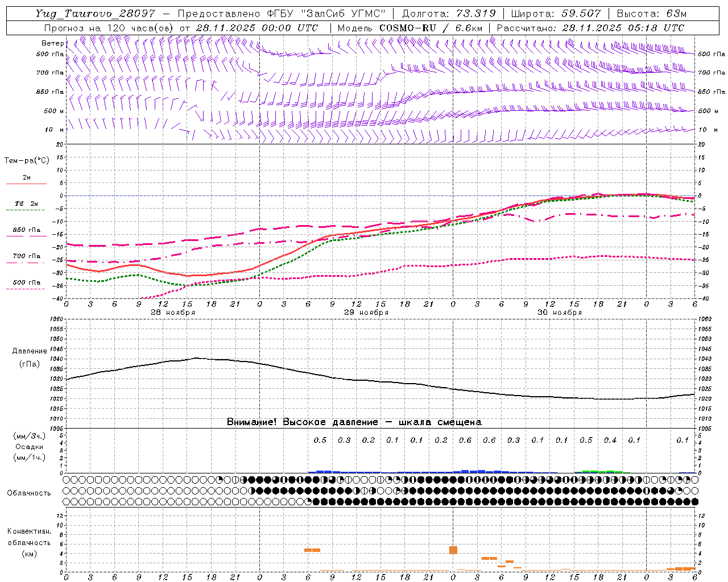Select the 'Td 2м' dew point legend entry
This screenshot has width=728, height=582.
tap(26, 203)
